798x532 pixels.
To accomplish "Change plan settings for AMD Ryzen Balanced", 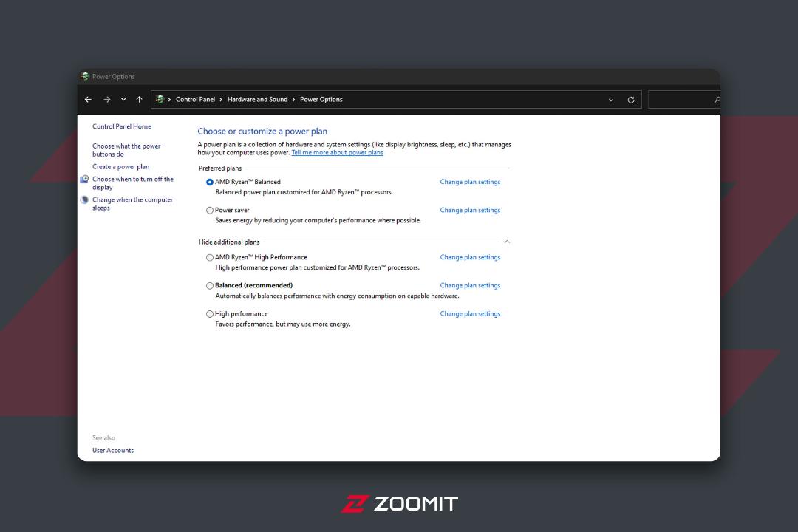I will [470, 182].
